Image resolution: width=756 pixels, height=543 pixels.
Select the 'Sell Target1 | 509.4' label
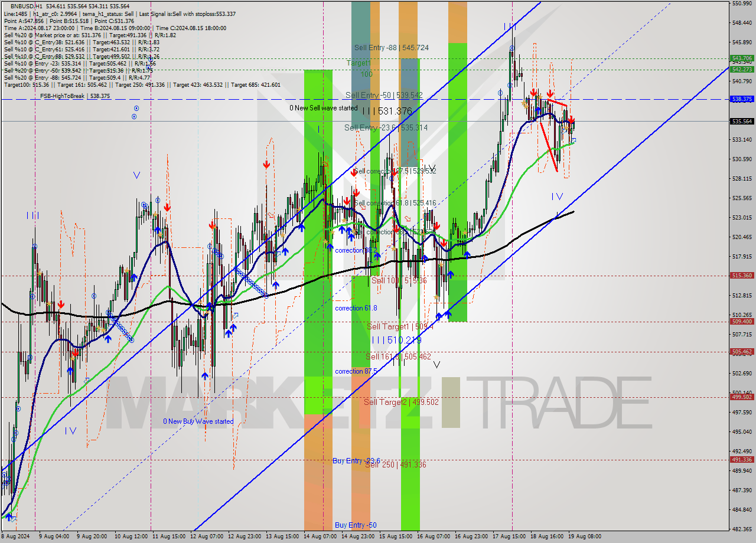[400, 326]
